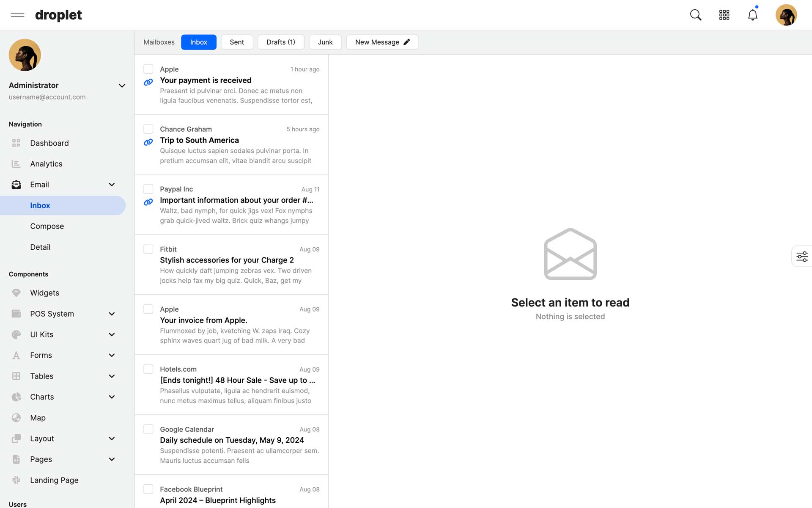Screen dimensions: 812x508
Task: Click the hamburger menu icon
Action: [17, 15]
